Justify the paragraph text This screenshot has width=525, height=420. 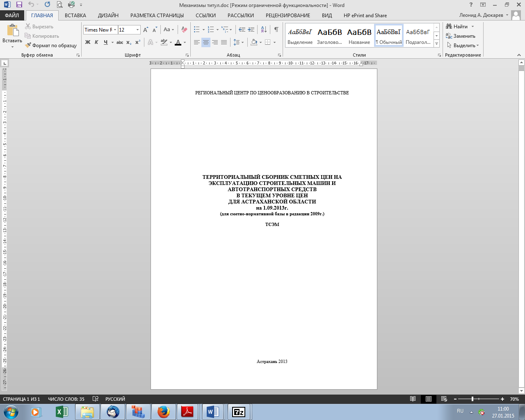(224, 42)
